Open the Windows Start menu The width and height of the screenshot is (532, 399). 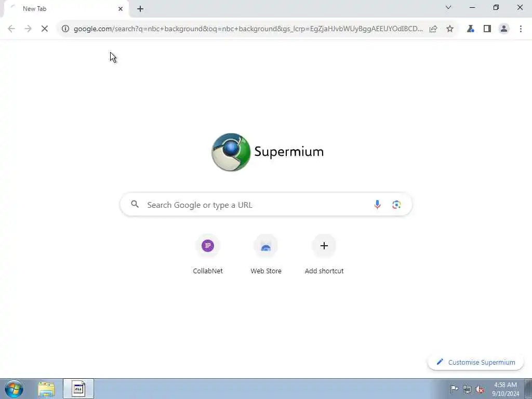pyautogui.click(x=14, y=389)
